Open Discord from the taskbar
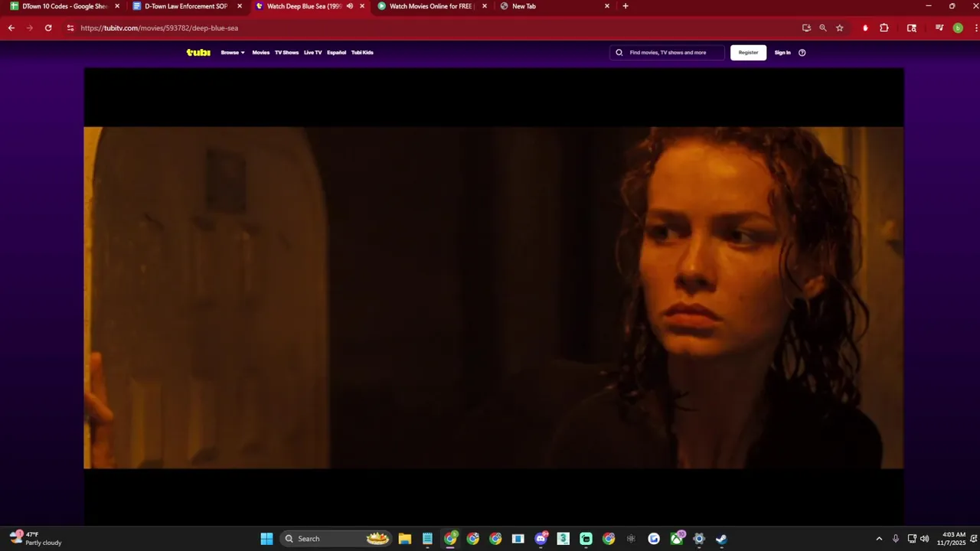Screen dimensions: 980x551 [541, 539]
